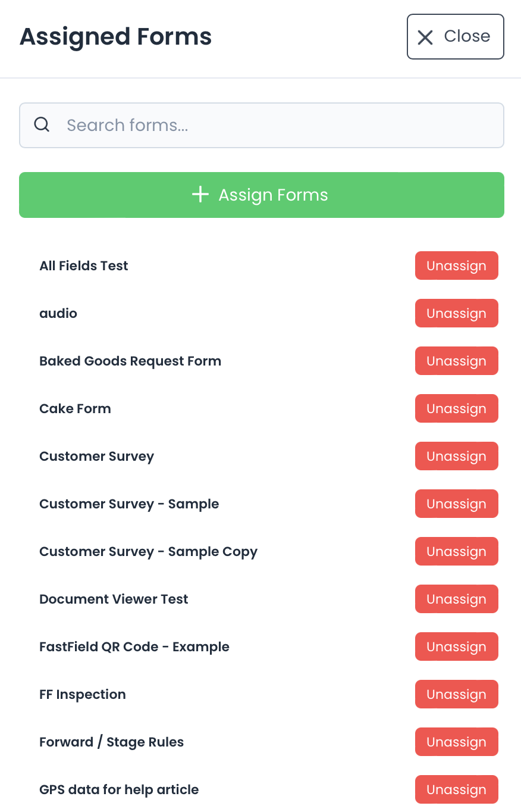521x812 pixels.
Task: Select the FF Inspection form name
Action: (83, 694)
